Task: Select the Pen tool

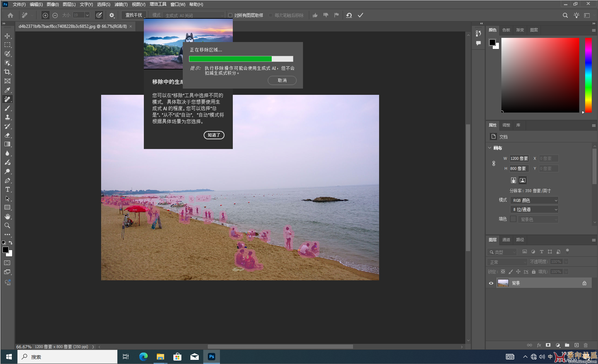Action: pyautogui.click(x=7, y=181)
